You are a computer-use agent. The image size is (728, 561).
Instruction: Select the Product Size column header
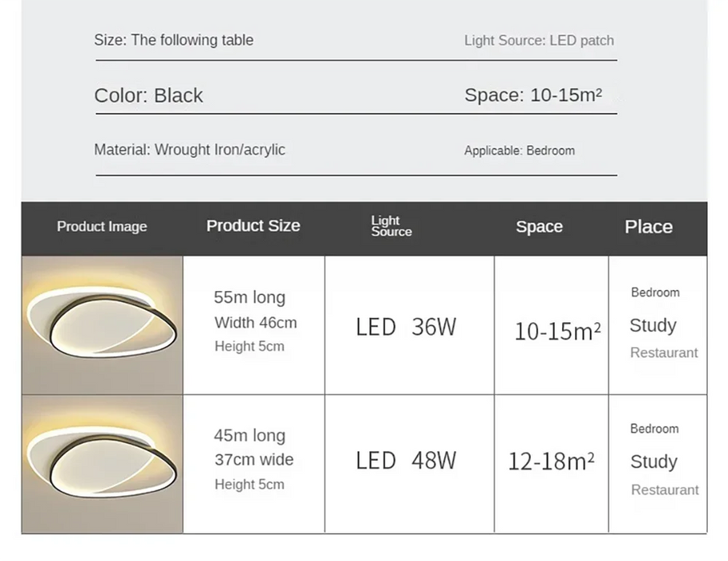click(x=253, y=226)
